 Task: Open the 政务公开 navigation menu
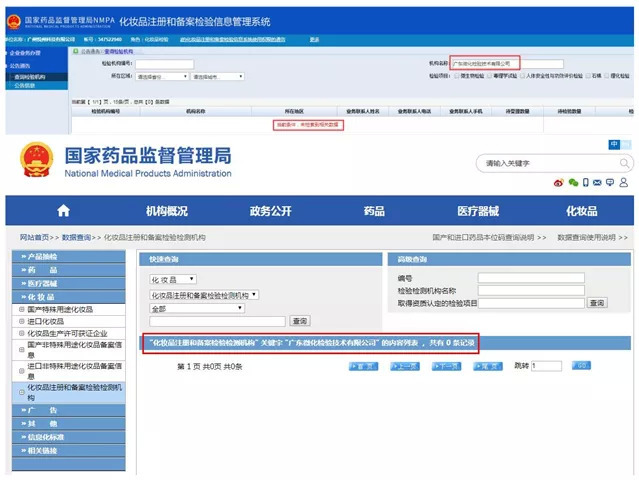pos(271,211)
